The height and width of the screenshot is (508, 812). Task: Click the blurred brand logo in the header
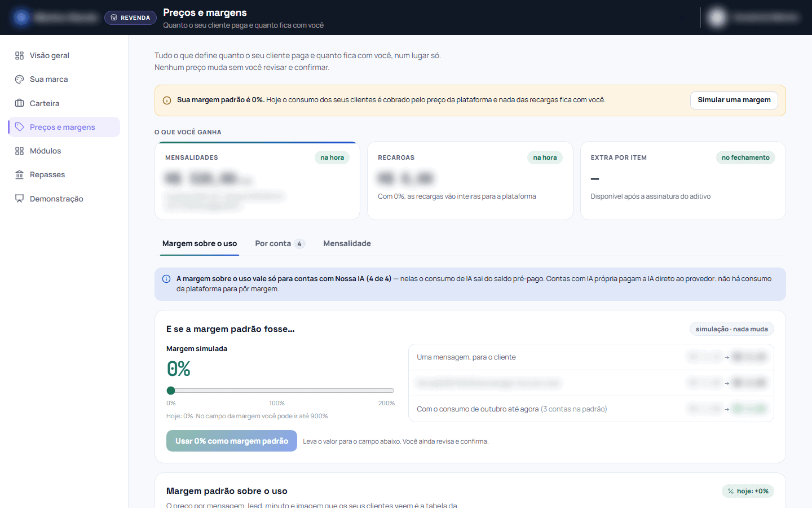[21, 17]
